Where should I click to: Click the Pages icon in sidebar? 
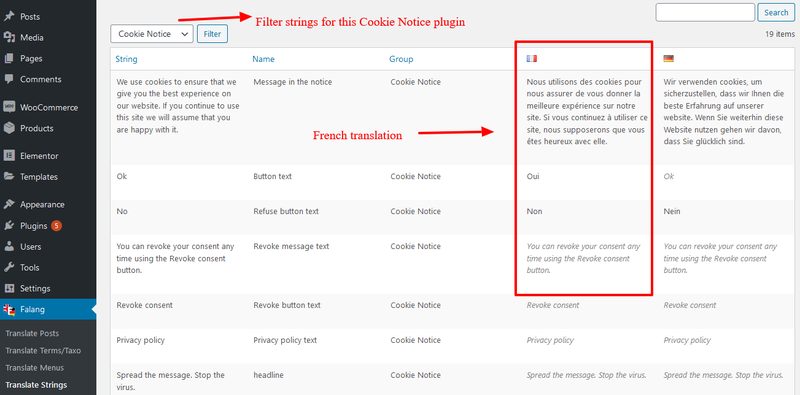click(x=9, y=58)
